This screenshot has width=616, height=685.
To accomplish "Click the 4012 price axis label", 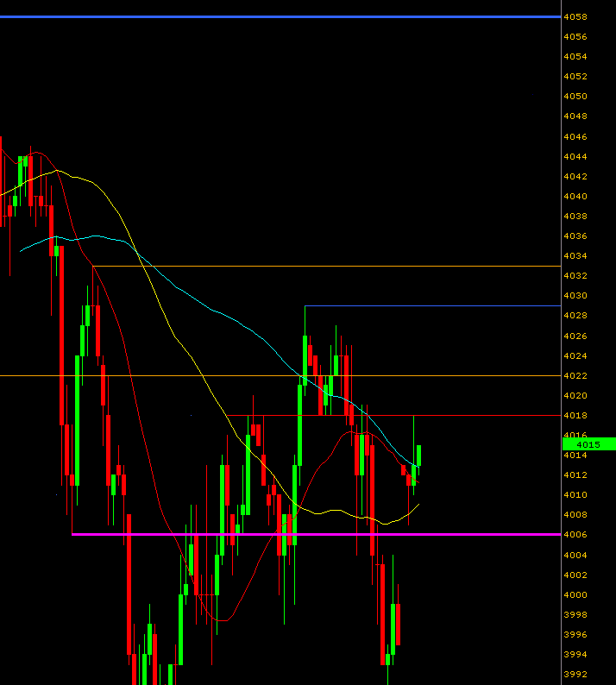I will pos(575,474).
